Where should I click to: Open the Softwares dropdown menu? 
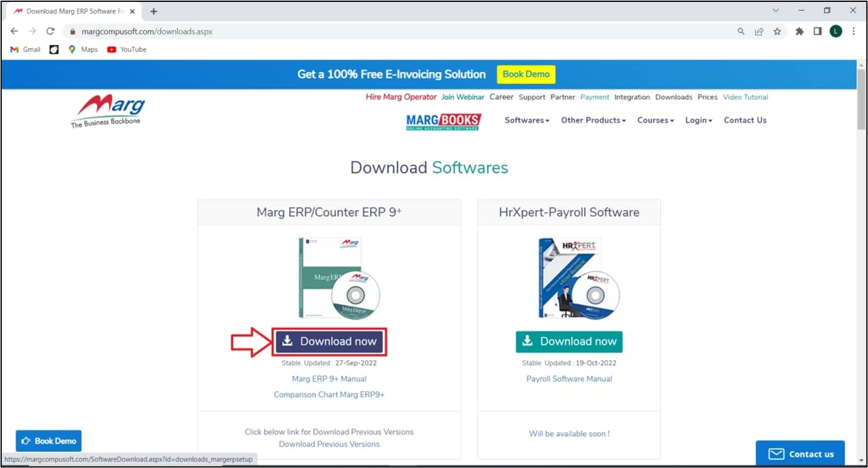[x=526, y=120]
